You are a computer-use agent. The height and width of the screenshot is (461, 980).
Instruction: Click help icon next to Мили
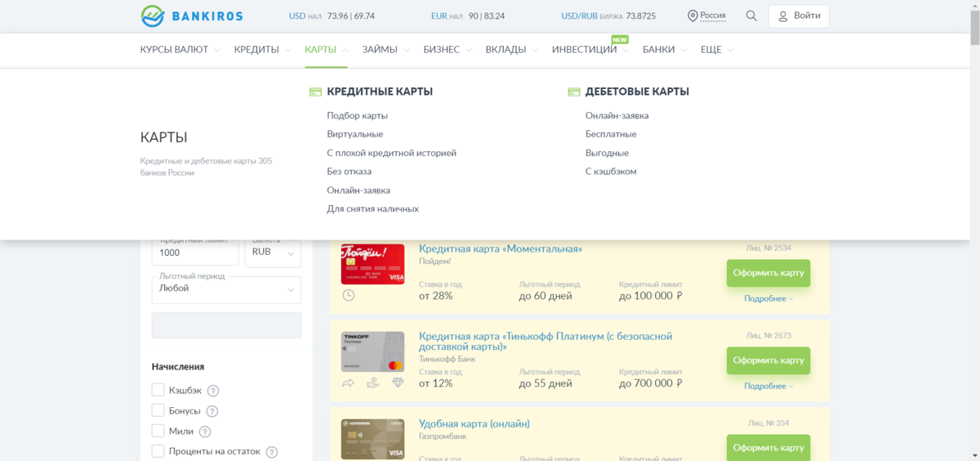(x=205, y=432)
